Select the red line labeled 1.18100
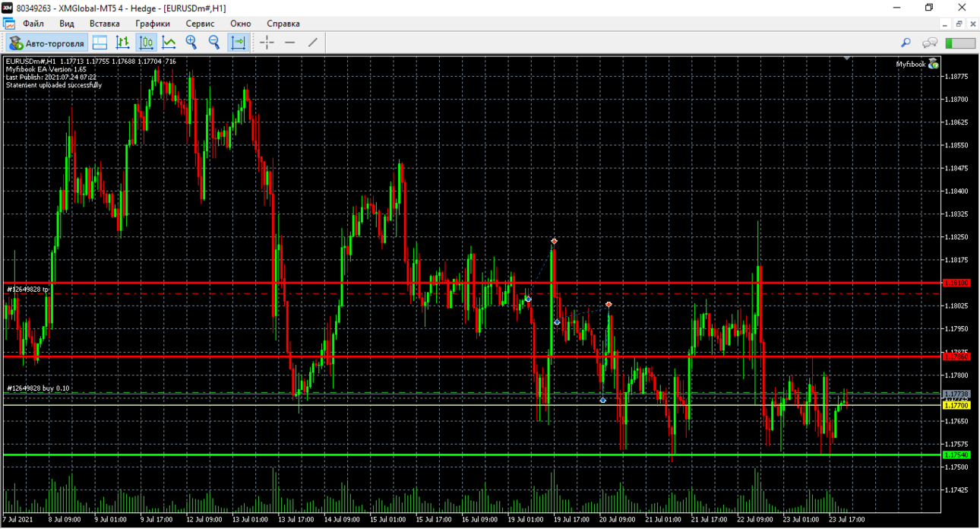 tap(471, 283)
